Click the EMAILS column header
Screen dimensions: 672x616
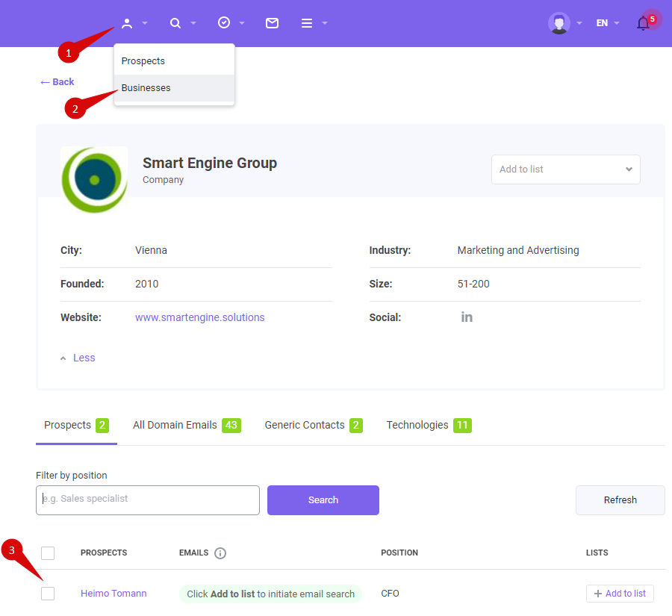193,553
